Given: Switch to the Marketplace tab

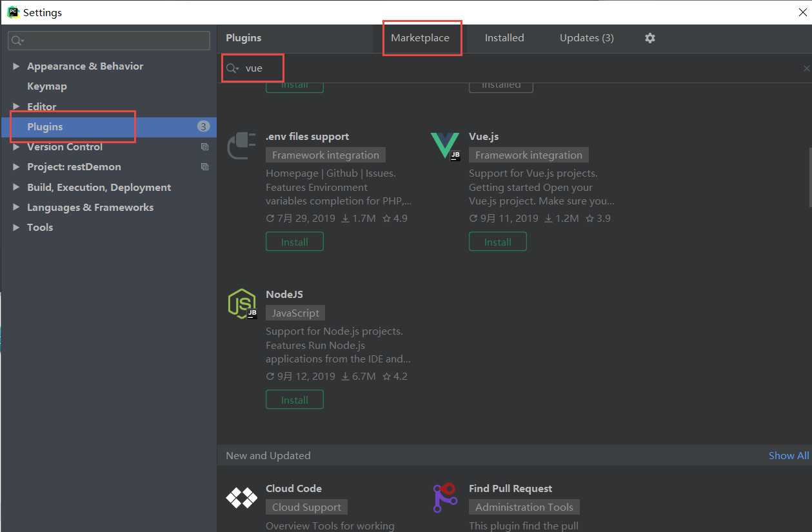Looking at the screenshot, I should (420, 38).
